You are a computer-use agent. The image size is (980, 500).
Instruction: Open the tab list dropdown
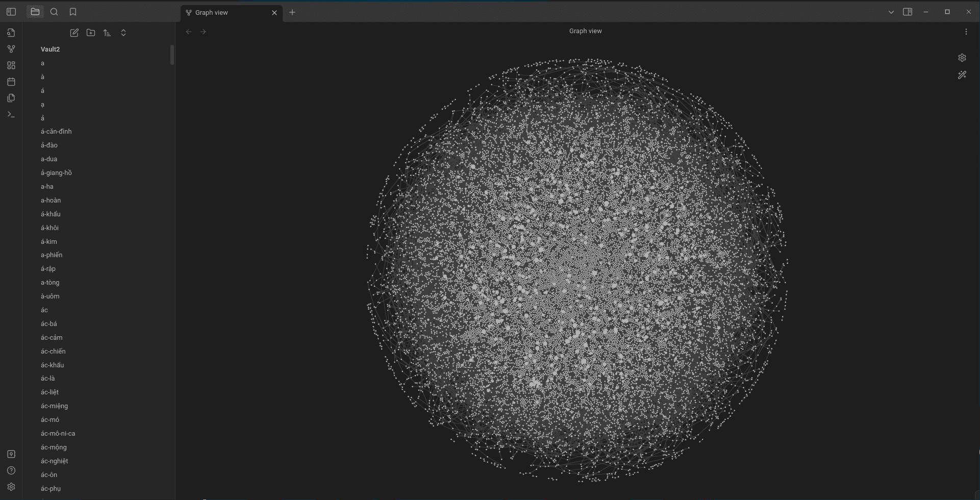click(x=891, y=12)
